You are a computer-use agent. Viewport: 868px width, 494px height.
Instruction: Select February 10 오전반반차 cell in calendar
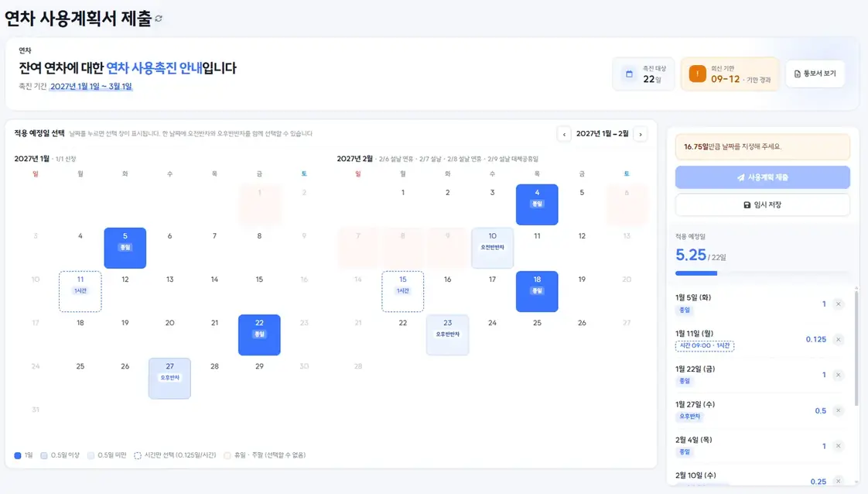pos(492,248)
